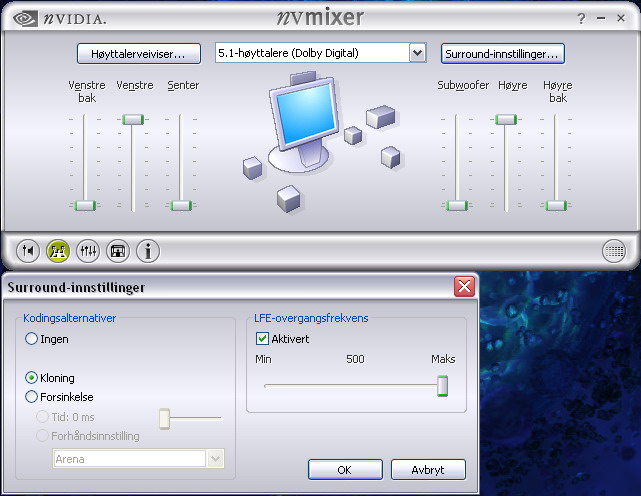
Task: Select the Kloning radio button
Action: tap(31, 377)
